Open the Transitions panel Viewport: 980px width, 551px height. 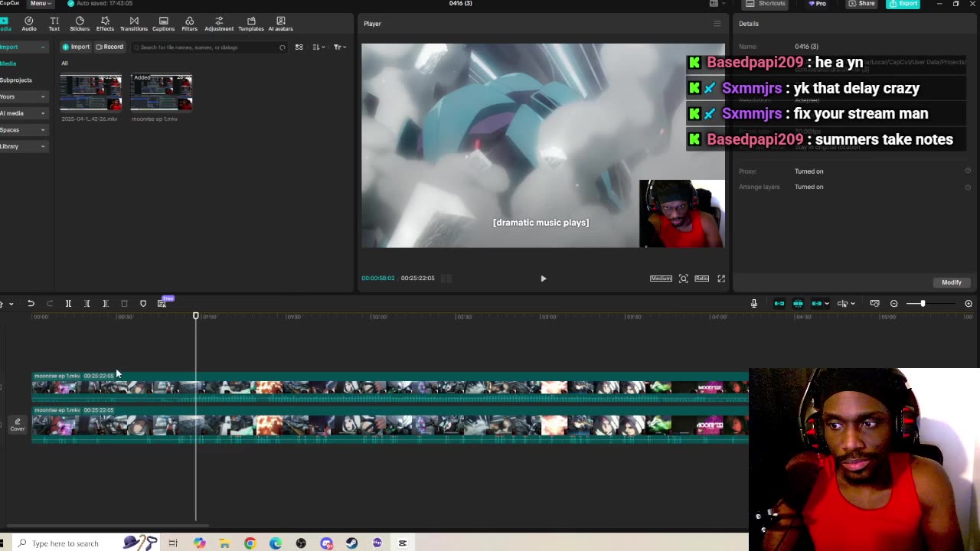[x=134, y=24]
